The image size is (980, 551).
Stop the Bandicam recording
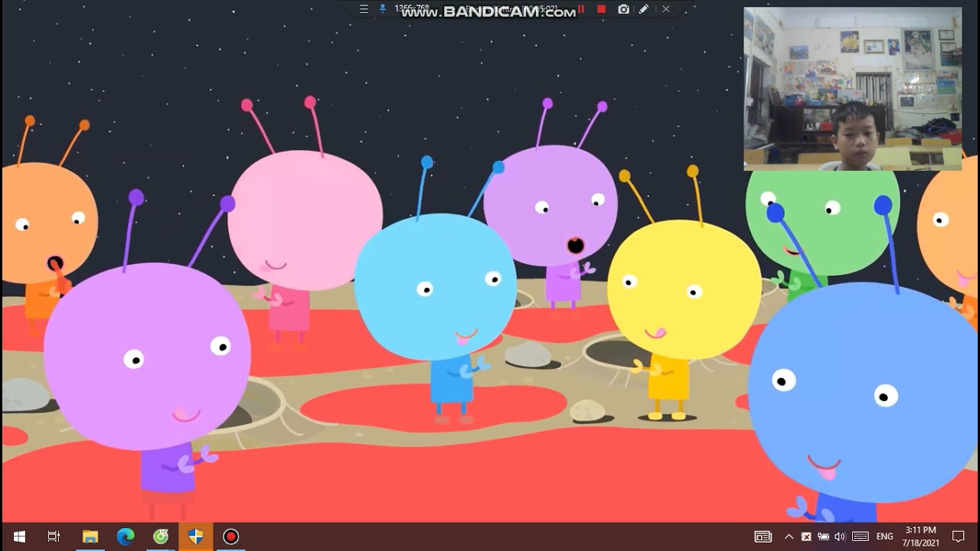pyautogui.click(x=602, y=9)
